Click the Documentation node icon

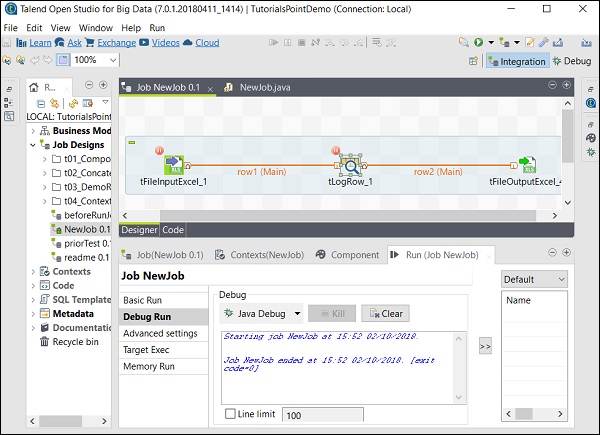45,327
